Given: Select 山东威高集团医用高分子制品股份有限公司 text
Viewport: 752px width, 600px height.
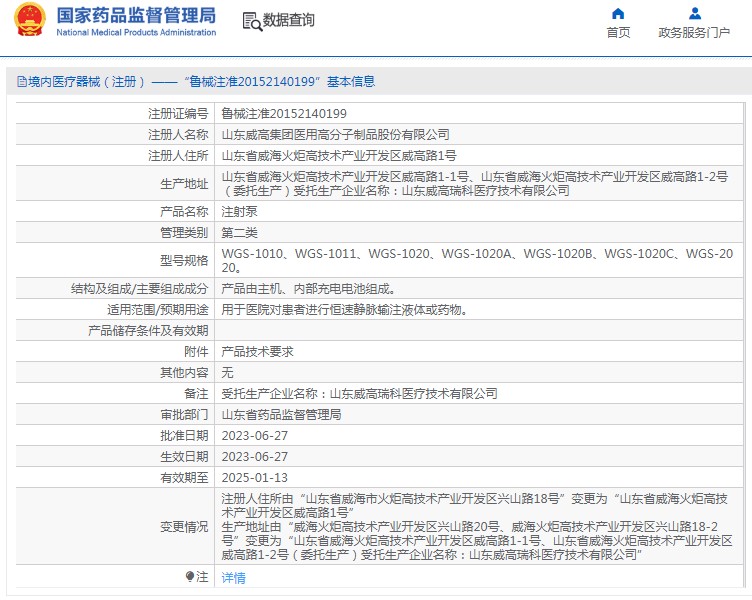Looking at the screenshot, I should (x=335, y=135).
